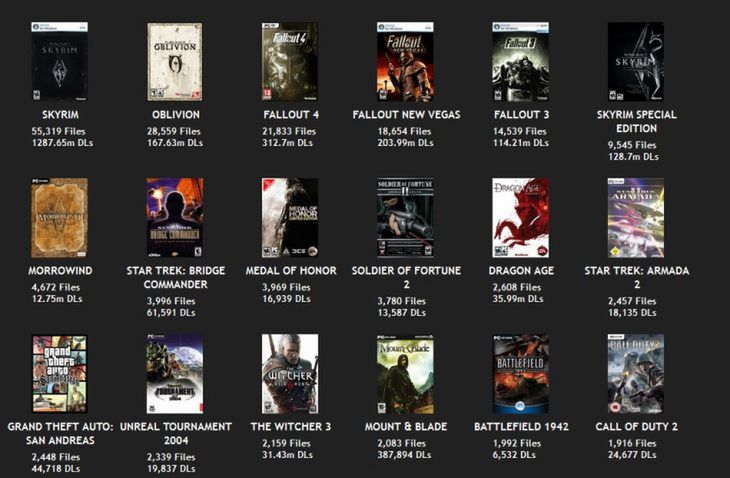Go to THE WITCHER 3 title link
This screenshot has height=478, width=730.
click(x=291, y=426)
